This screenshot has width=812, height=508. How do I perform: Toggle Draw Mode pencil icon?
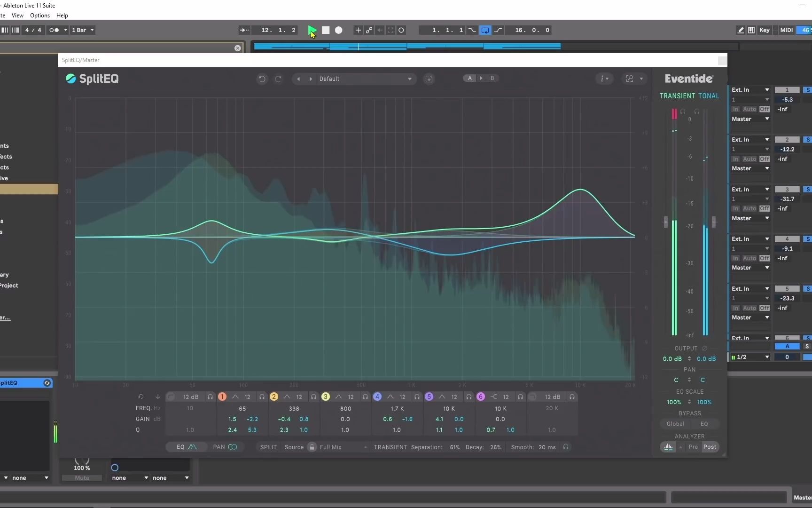coord(741,30)
